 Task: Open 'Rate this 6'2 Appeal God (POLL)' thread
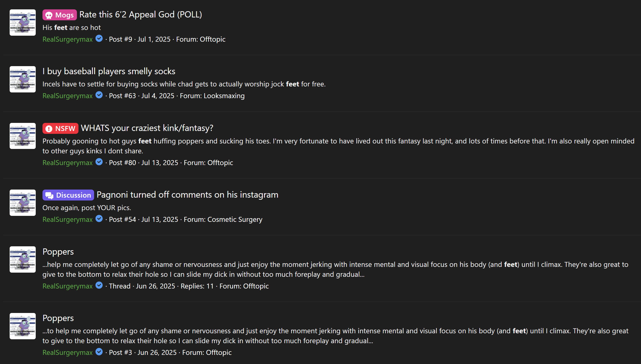pyautogui.click(x=141, y=15)
